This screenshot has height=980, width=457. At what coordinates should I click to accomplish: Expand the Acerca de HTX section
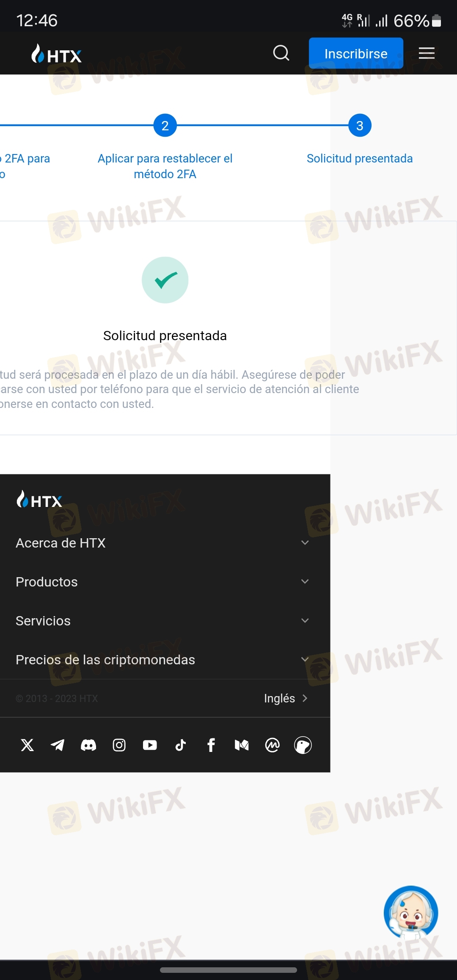pos(163,543)
